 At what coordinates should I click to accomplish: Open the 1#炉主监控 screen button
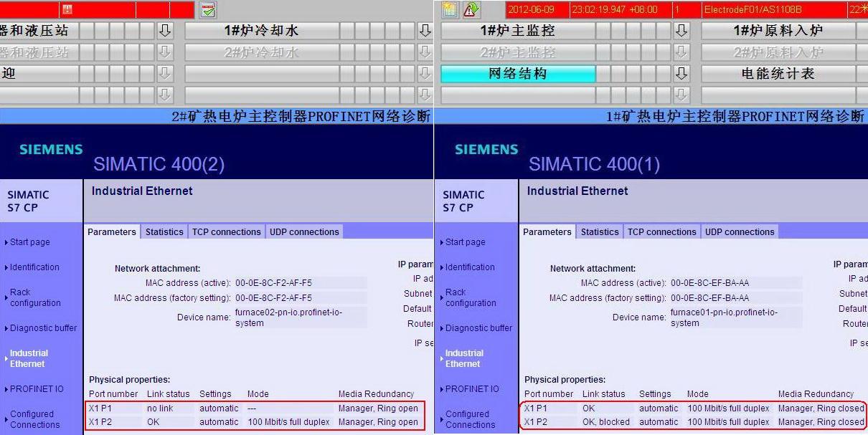518,31
